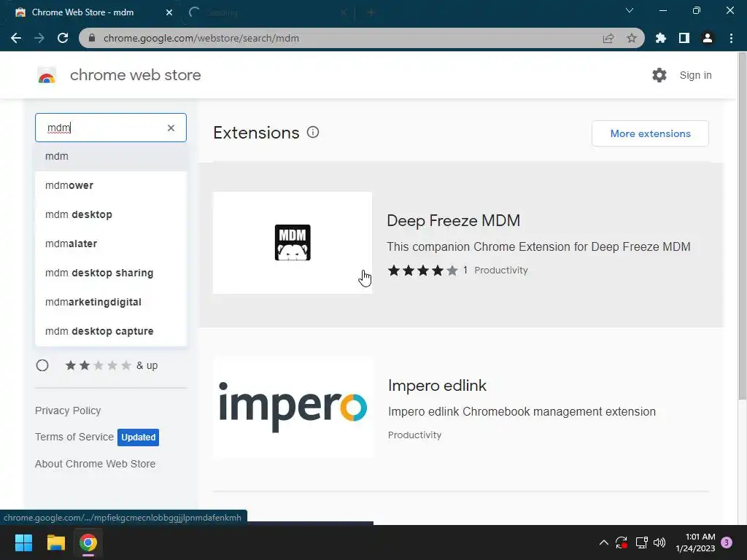This screenshot has height=560, width=747.
Task: Open the Deep Freeze MDM title
Action: pyautogui.click(x=454, y=220)
